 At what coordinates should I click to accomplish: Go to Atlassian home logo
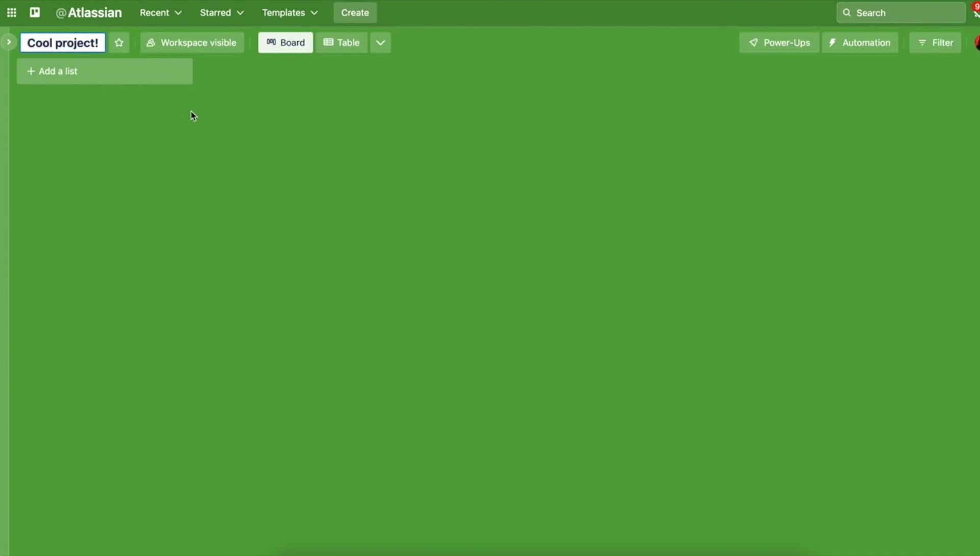pos(89,13)
